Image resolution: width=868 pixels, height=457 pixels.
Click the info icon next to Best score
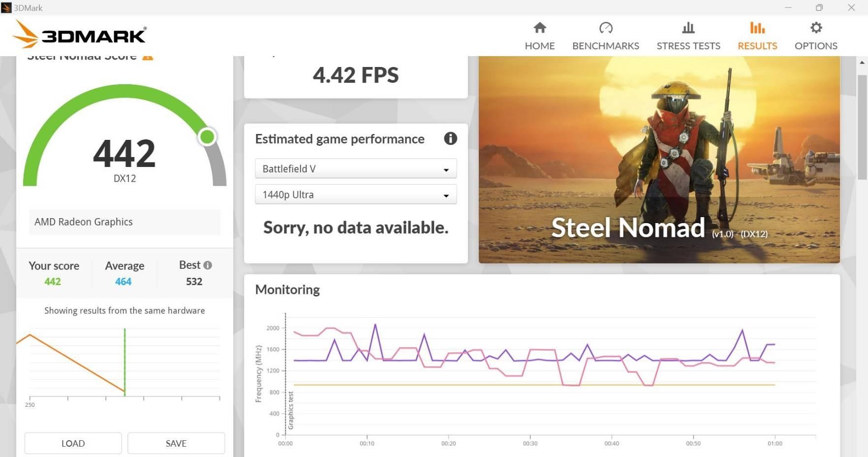207,265
